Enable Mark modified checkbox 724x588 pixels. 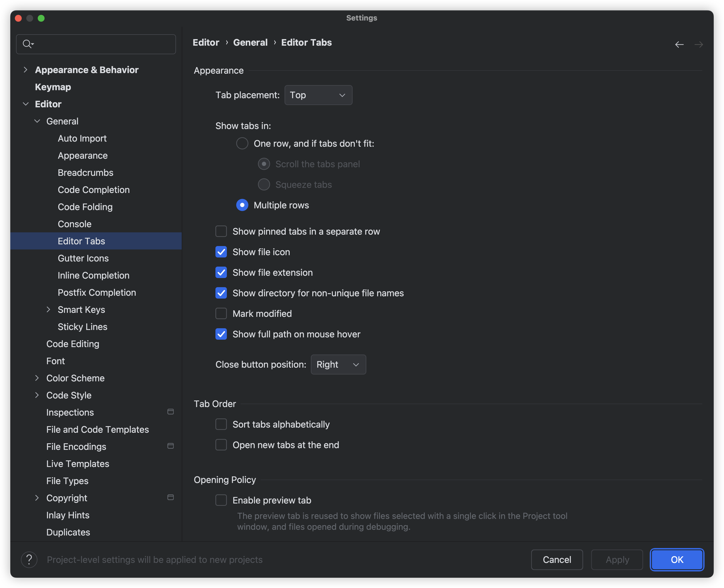(x=221, y=314)
